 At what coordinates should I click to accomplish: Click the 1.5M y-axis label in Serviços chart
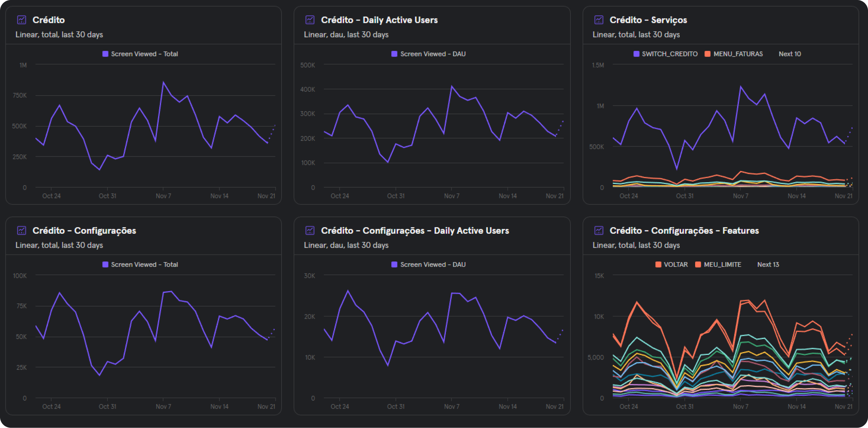click(x=598, y=65)
